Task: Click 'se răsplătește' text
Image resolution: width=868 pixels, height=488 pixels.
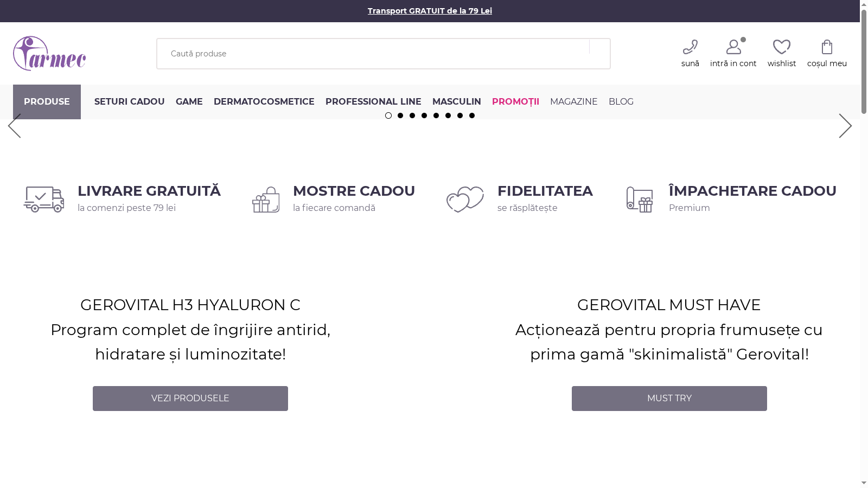Action: click(x=527, y=208)
